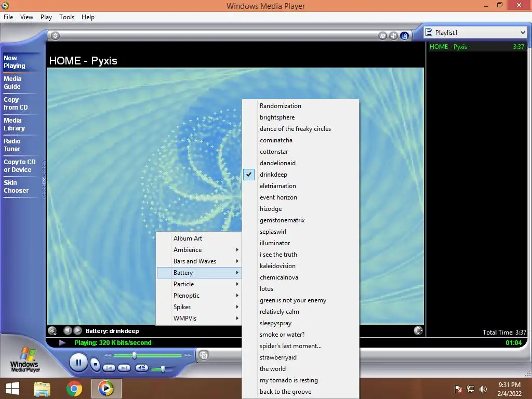Viewport: 532px width, 399px height.
Task: Expand the Ambience visualization submenu
Action: coord(199,250)
